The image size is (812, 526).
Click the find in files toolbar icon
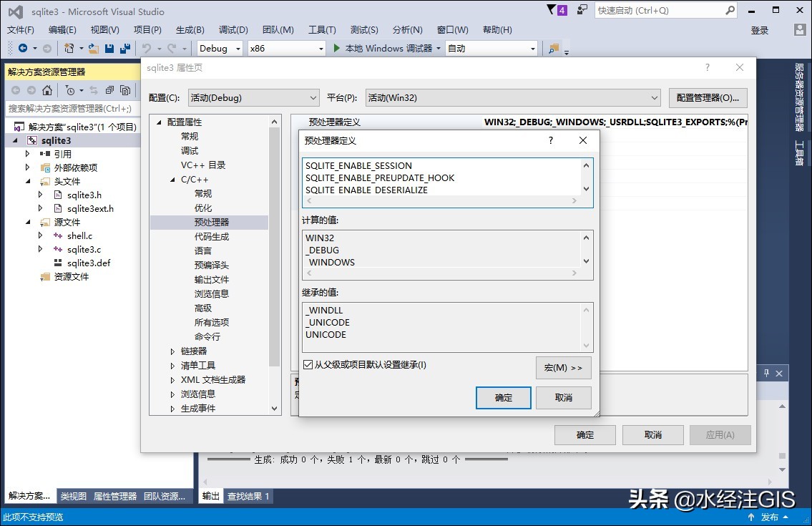[554, 48]
